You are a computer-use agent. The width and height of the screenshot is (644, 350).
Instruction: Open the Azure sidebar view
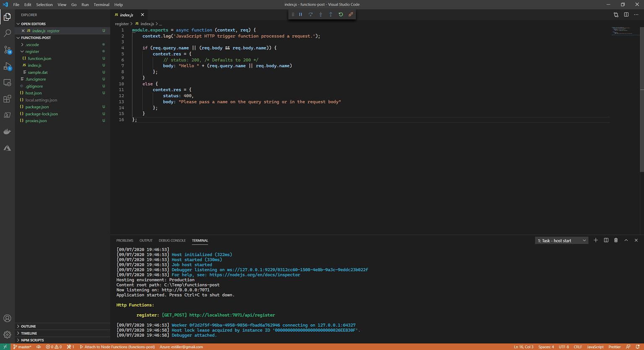coord(7,148)
